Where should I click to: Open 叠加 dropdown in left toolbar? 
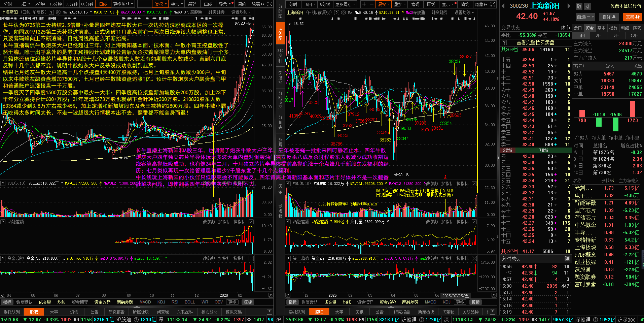(177, 4)
